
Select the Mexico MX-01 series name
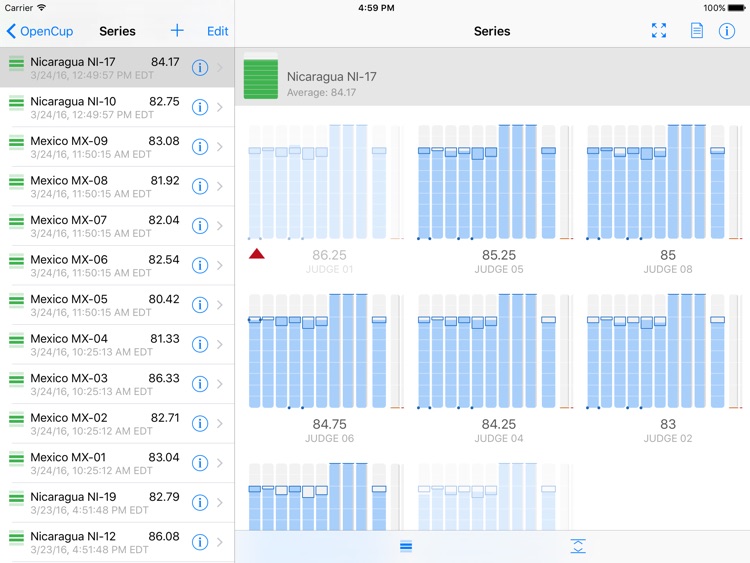pyautogui.click(x=68, y=457)
